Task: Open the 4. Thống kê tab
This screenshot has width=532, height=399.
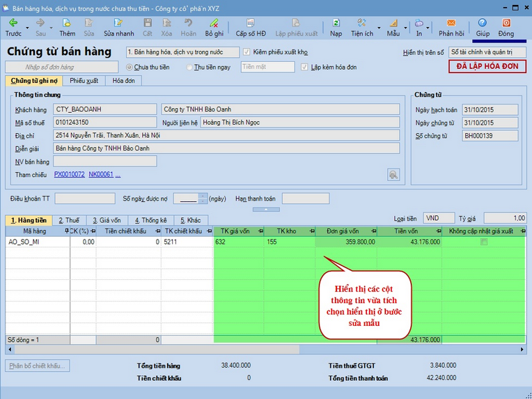Action: tap(151, 220)
